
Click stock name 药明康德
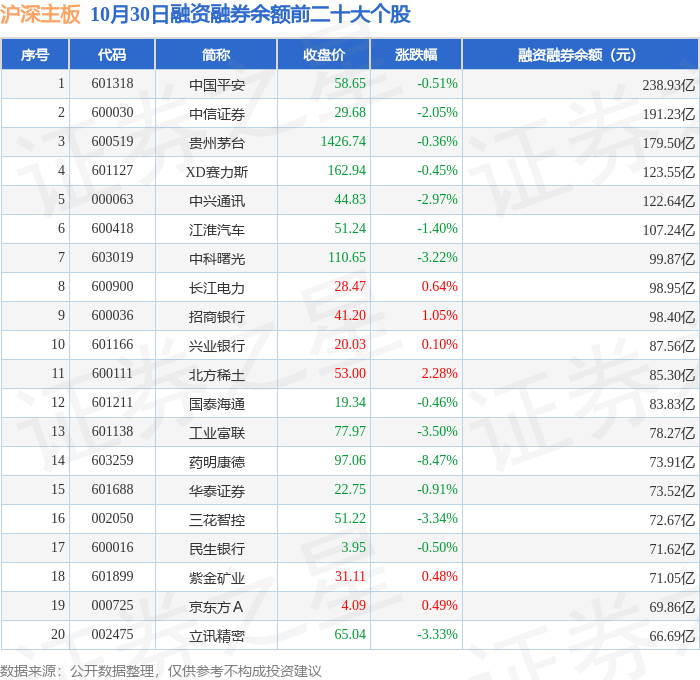click(x=217, y=462)
